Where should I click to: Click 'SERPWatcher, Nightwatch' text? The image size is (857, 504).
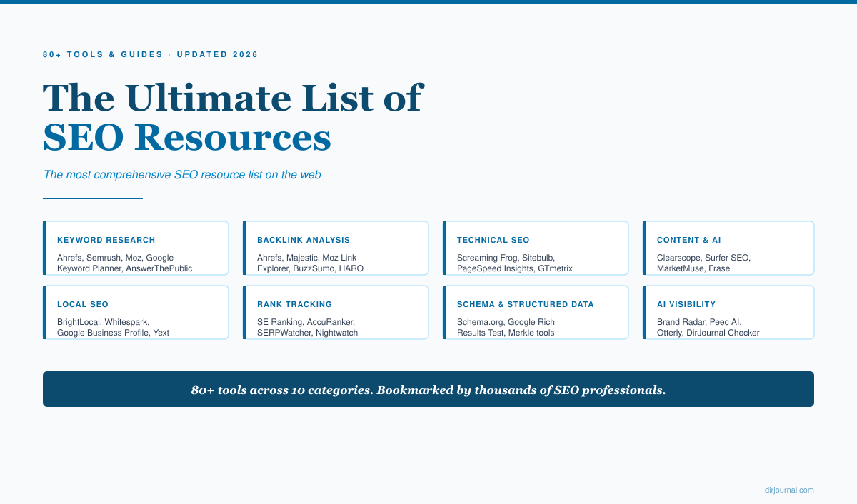point(308,333)
